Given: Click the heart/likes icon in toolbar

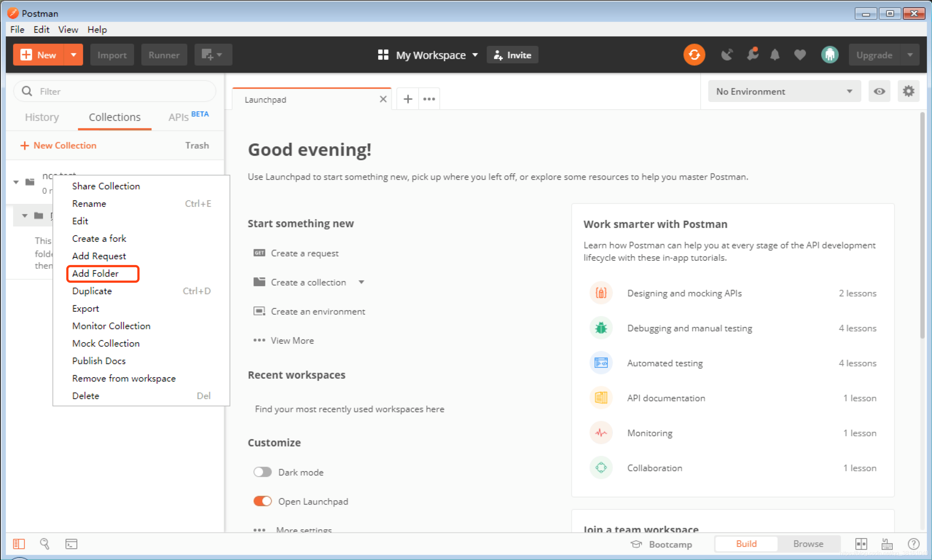Looking at the screenshot, I should (799, 55).
